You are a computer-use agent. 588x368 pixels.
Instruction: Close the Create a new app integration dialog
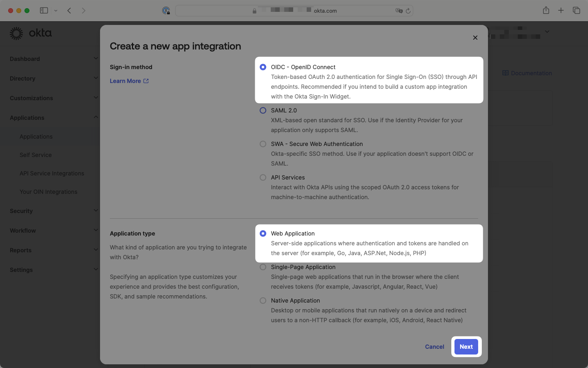click(x=475, y=37)
